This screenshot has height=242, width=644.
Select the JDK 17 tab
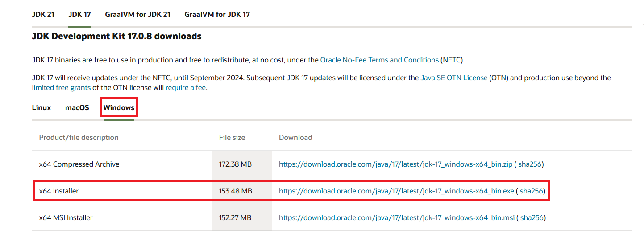tap(79, 14)
